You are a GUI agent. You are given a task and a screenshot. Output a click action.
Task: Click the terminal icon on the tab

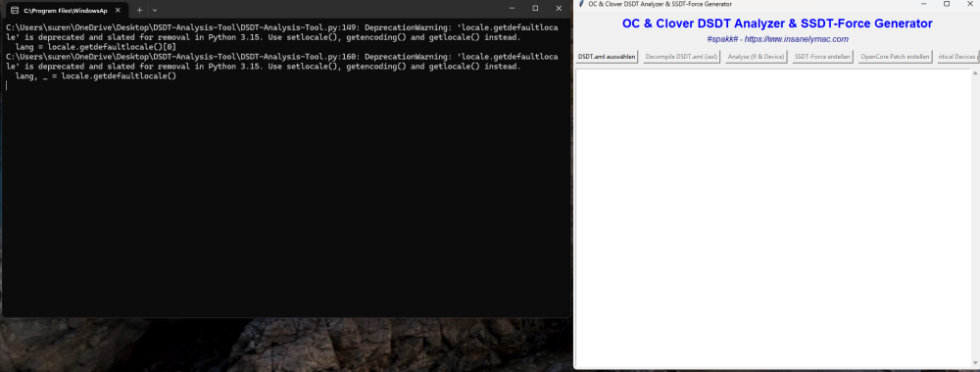[x=15, y=11]
